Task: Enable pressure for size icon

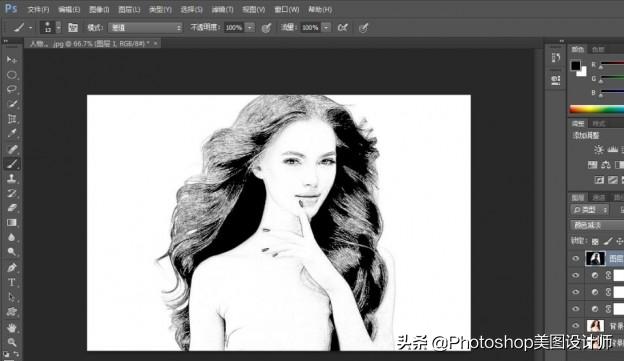Action: click(363, 27)
